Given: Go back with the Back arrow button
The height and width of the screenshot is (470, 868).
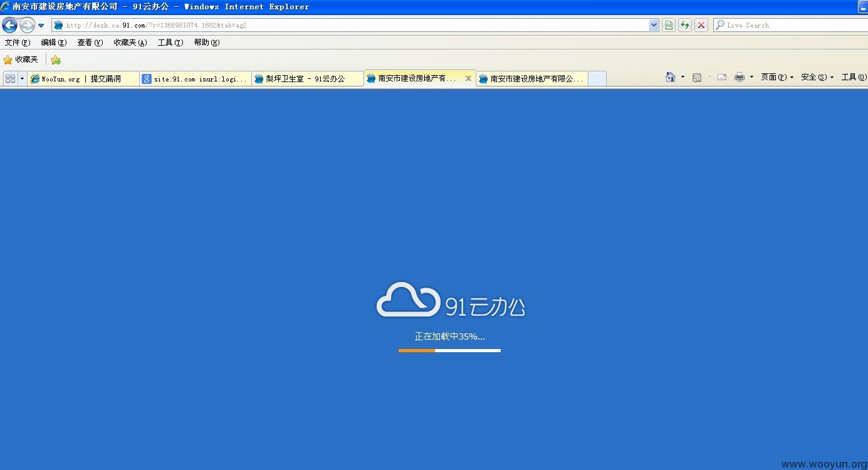Looking at the screenshot, I should [10, 25].
